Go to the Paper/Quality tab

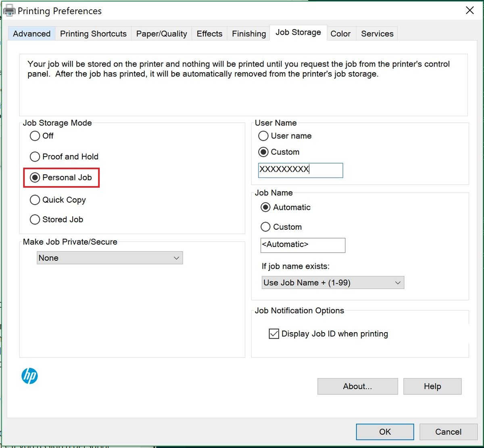162,33
